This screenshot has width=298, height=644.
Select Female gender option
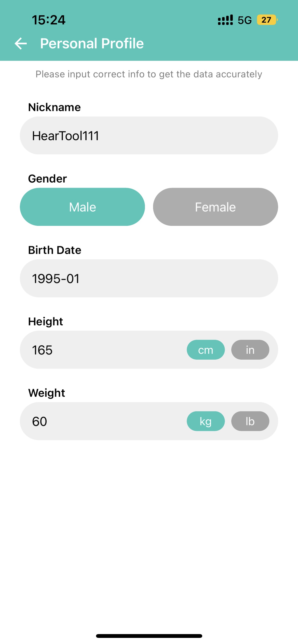tap(215, 207)
